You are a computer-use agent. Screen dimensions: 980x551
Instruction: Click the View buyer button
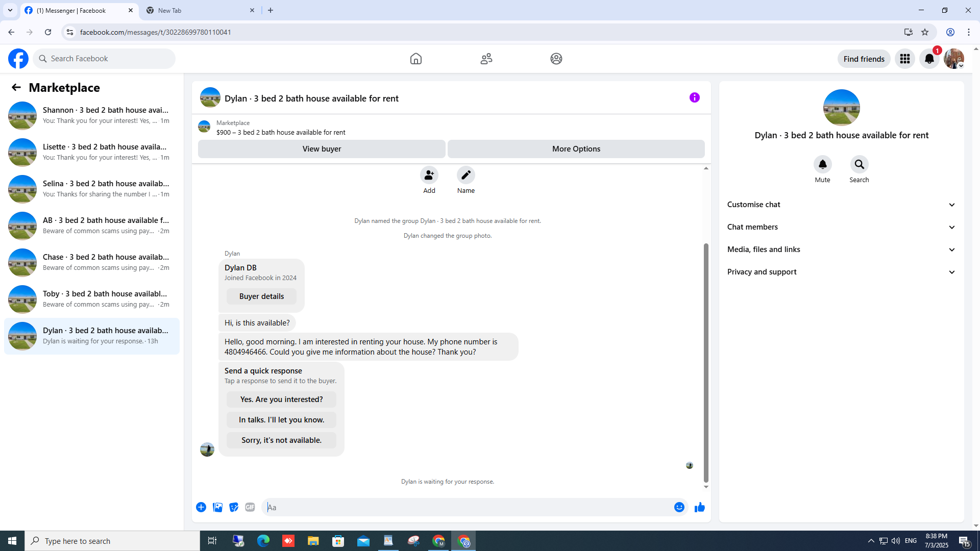[x=322, y=149]
